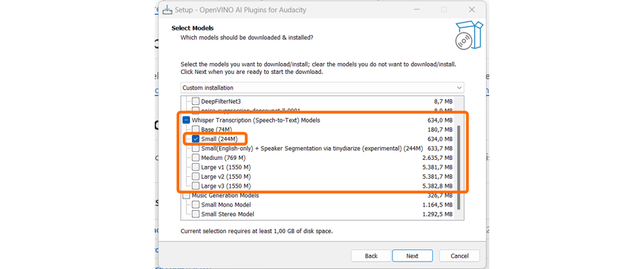Click the 633,7 MB size value
The width and height of the screenshot is (644, 269).
click(440, 148)
